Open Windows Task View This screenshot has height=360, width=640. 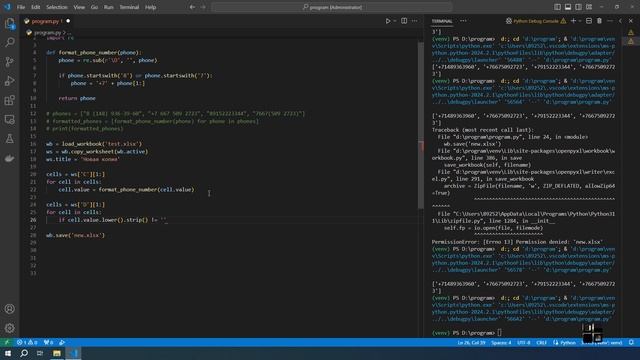point(40,353)
